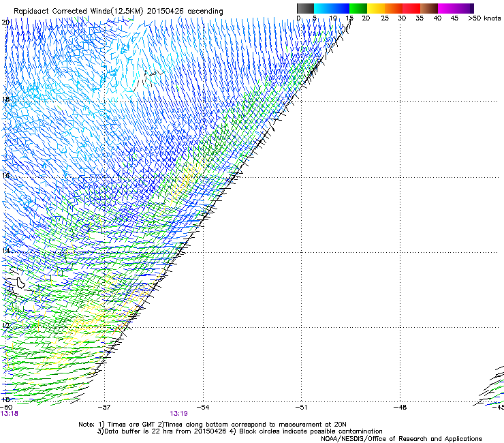The width and height of the screenshot is (504, 443).
Task: Click the latitude label '18' on left axis
Action: tap(5, 99)
